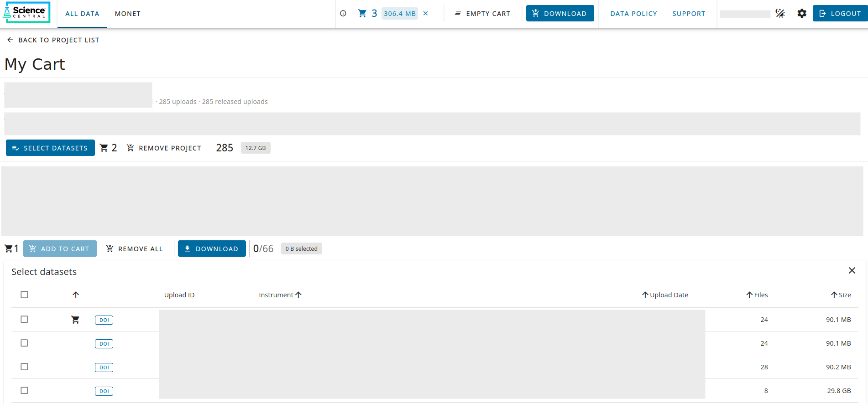Switch to the MONET tab

128,14
